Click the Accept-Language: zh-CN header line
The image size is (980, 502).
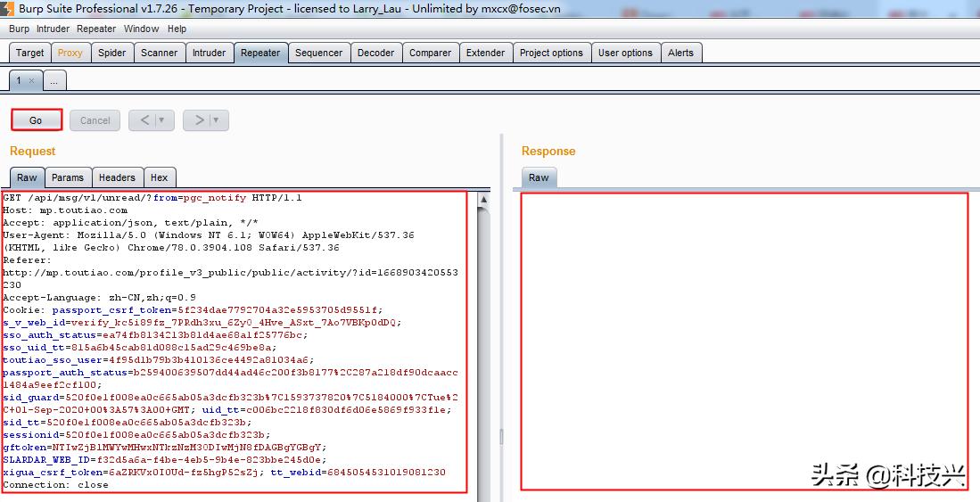point(99,298)
